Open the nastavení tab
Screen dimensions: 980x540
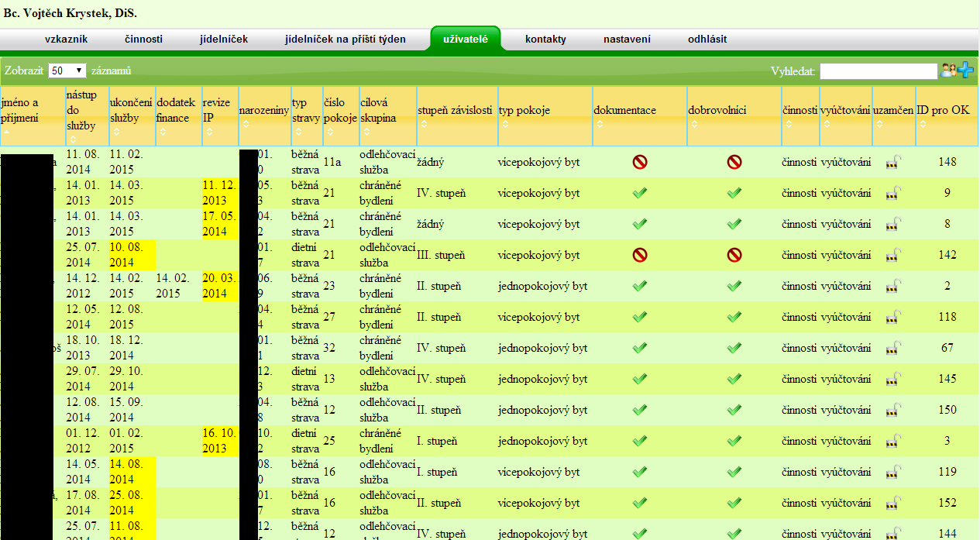pos(627,40)
